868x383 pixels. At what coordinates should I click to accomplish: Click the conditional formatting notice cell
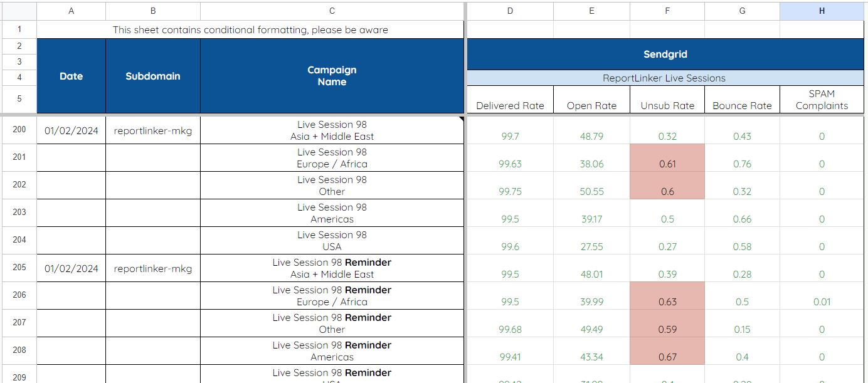(250, 29)
